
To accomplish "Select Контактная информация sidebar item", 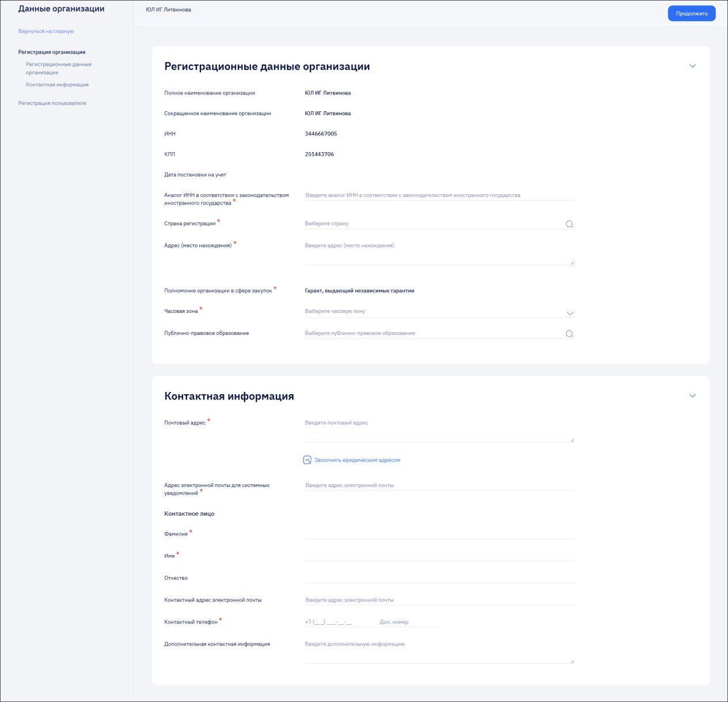I will (57, 85).
